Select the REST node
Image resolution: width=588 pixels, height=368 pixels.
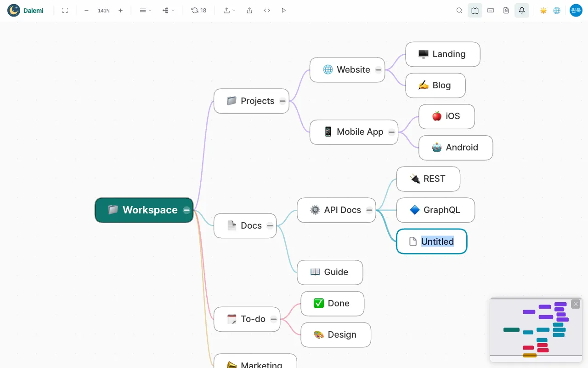click(x=428, y=179)
